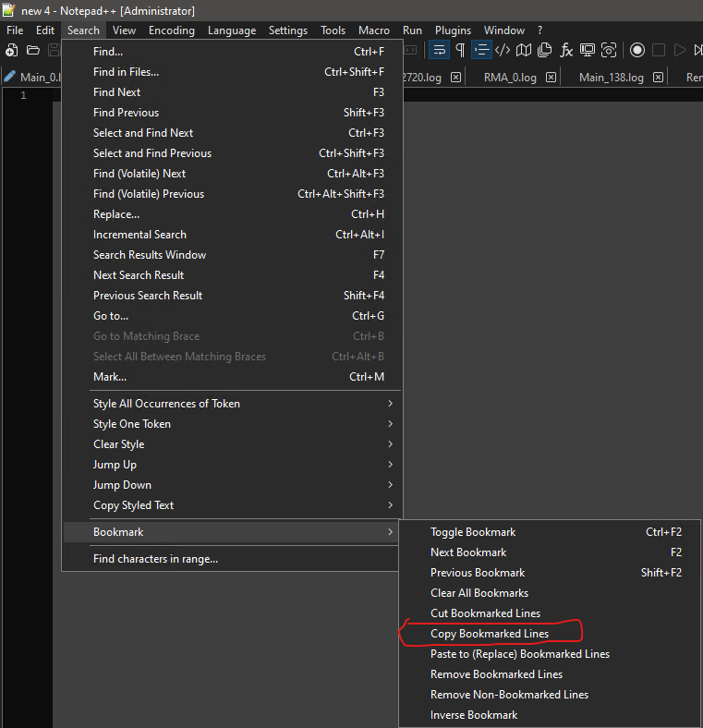Show all characters with pilcrow icon
This screenshot has height=728, width=703.
tap(460, 50)
